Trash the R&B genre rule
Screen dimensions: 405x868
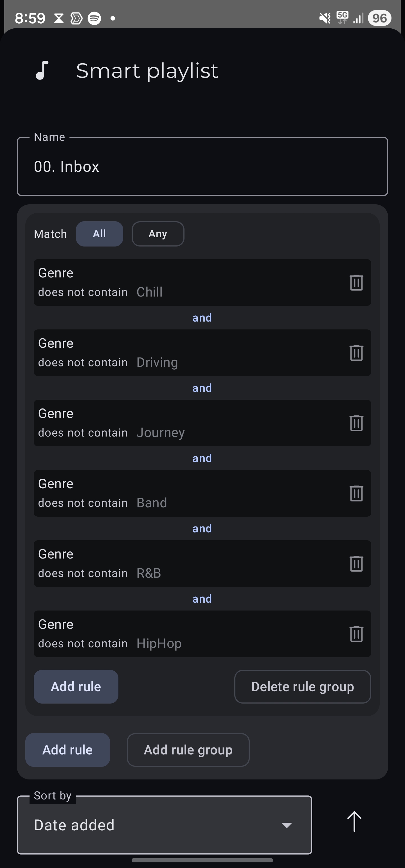[x=356, y=563]
